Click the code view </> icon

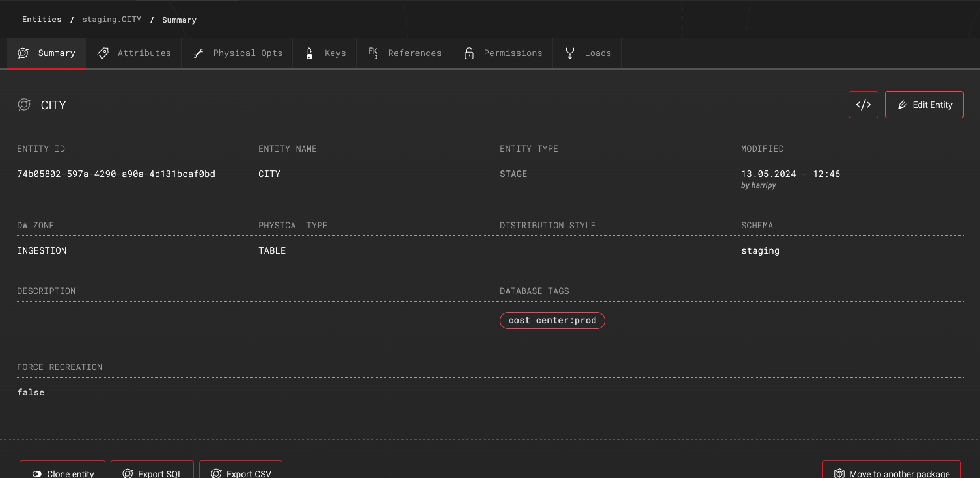(863, 104)
